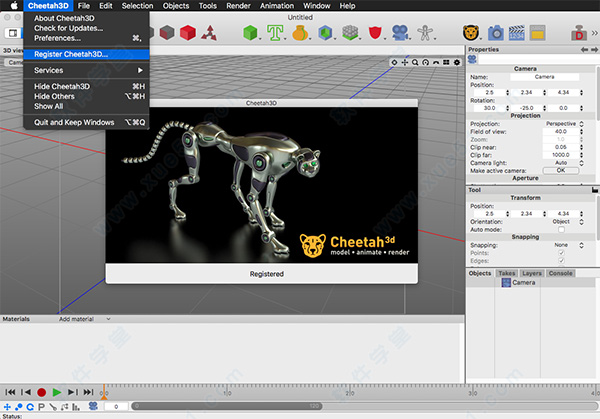Click viewport magnifier zoom icon
This screenshot has width=600, height=419.
pos(415,62)
